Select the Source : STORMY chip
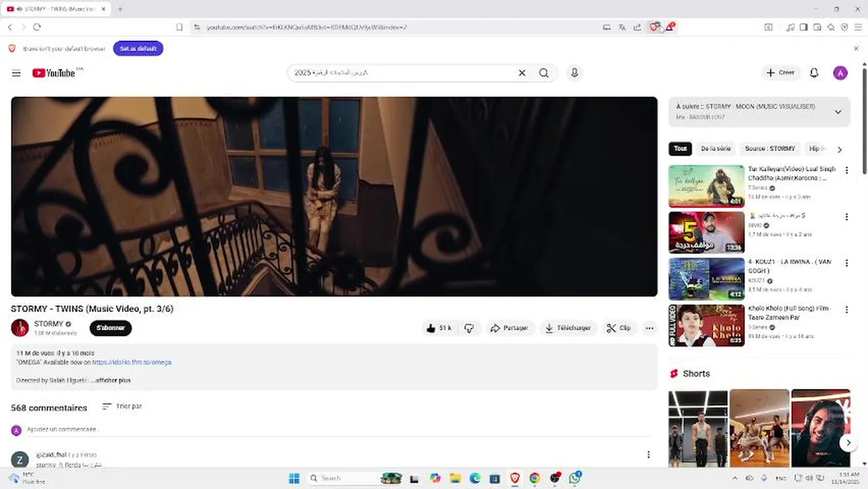Viewport: 868px width, 489px height. [x=770, y=149]
